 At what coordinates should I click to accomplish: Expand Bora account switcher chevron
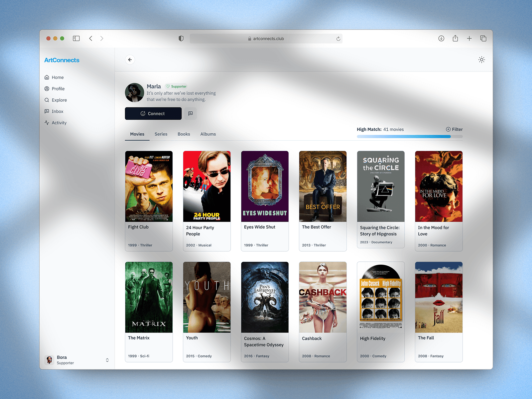tap(107, 360)
